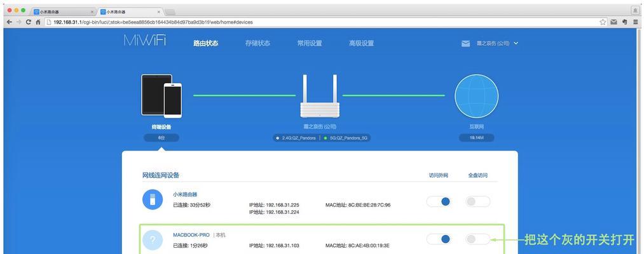Click the 小米路由器 device name link
Viewport: 644px width, 254px height.
185,194
